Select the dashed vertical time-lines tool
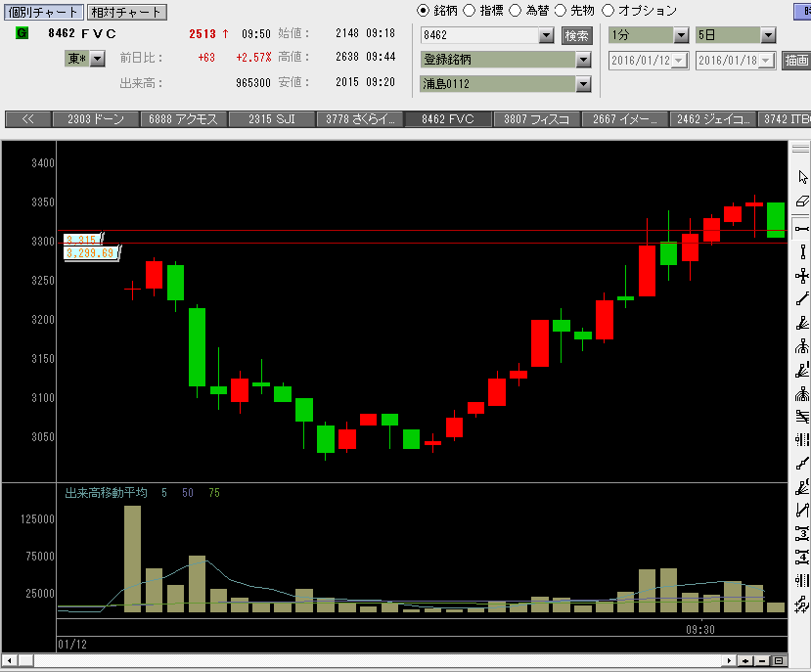 (802, 440)
